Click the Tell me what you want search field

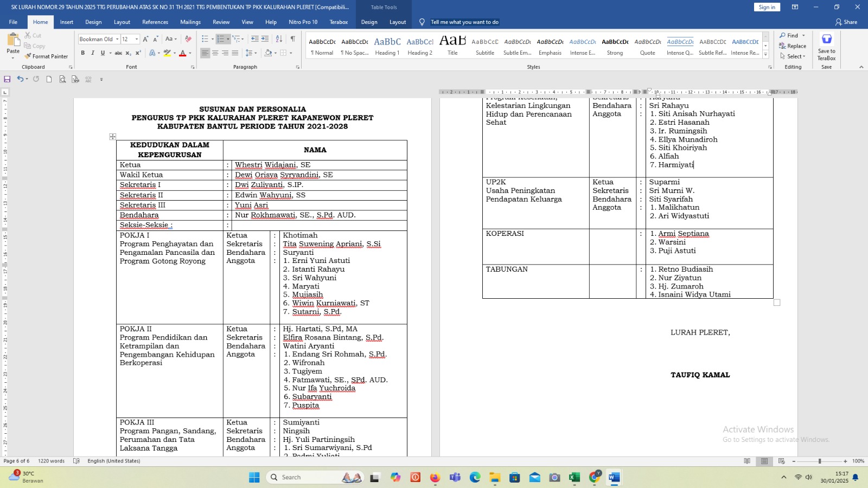click(x=464, y=22)
